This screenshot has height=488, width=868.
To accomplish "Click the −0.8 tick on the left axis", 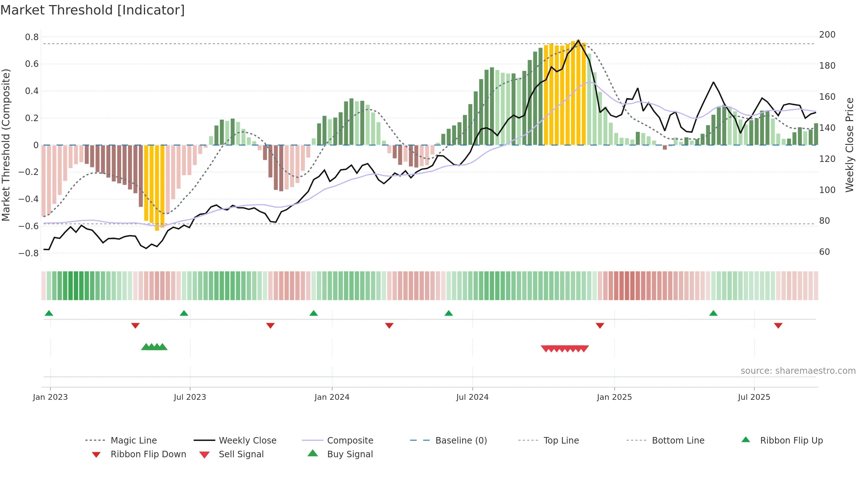I will tap(29, 253).
